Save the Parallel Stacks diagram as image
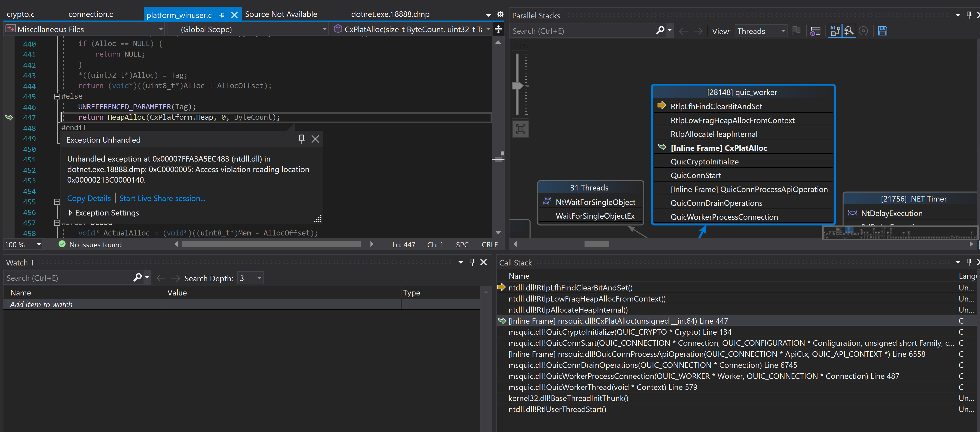Screen dimensions: 980x432 [882, 31]
